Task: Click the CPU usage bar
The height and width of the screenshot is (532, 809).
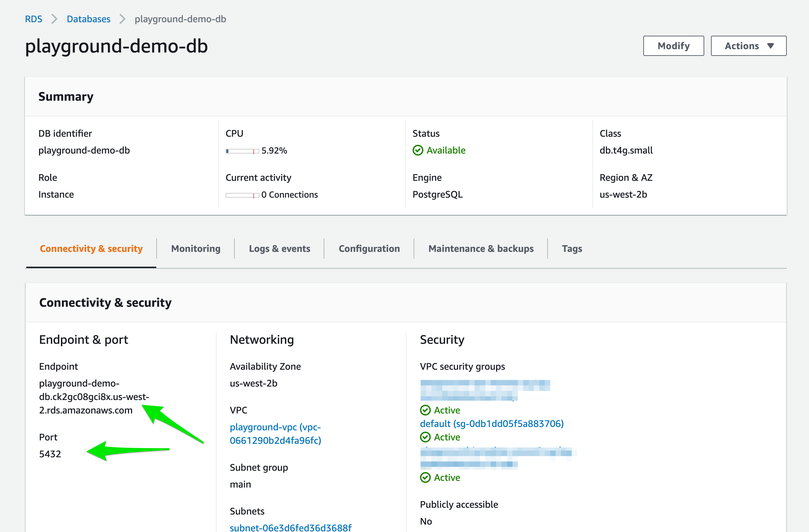Action: 242,151
